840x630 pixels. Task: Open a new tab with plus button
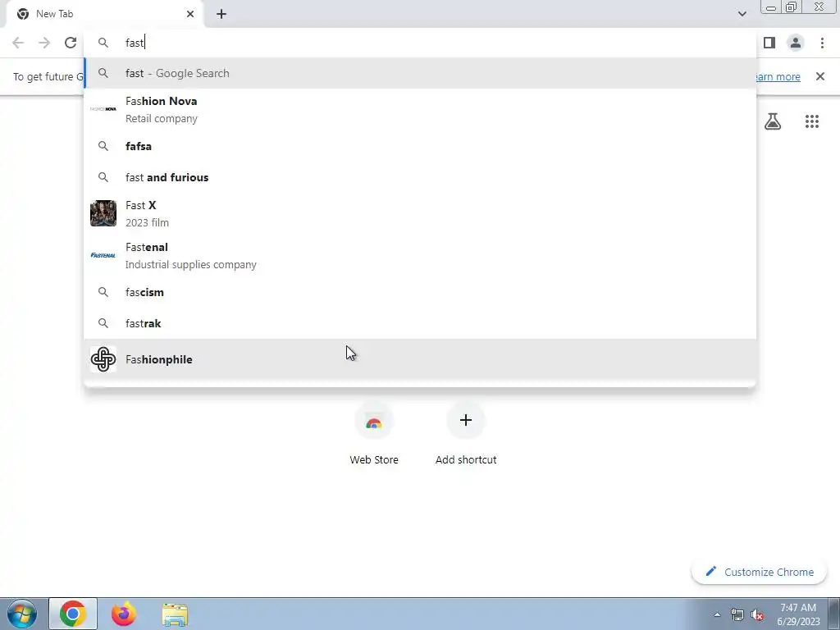(221, 14)
